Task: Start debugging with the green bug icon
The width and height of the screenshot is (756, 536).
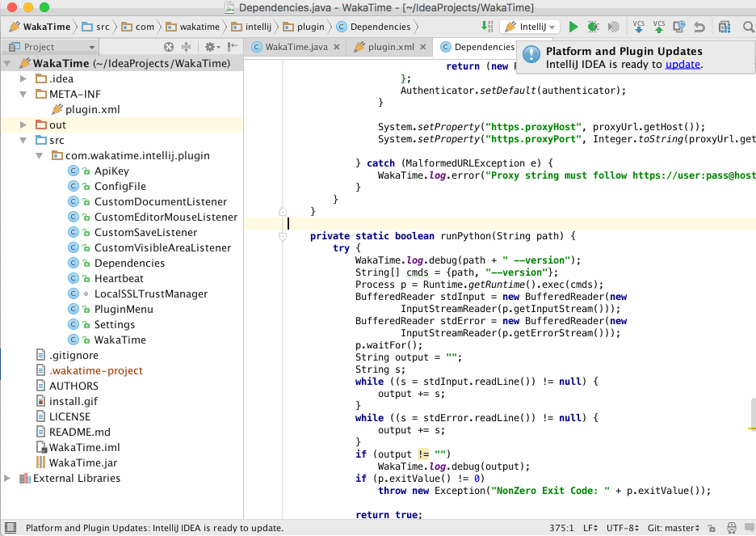Action: point(593,27)
